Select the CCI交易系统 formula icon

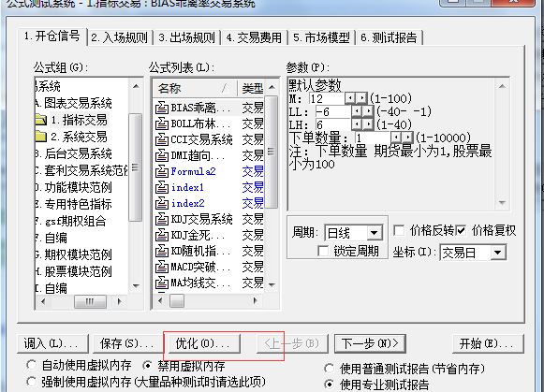point(162,139)
